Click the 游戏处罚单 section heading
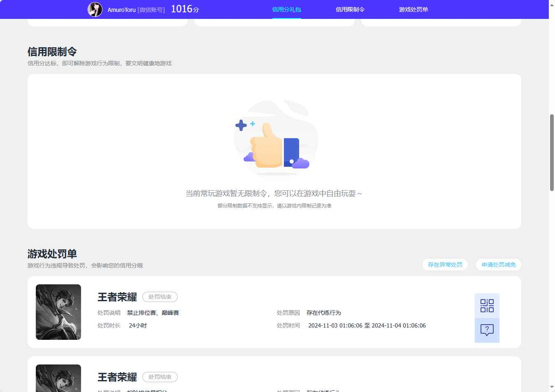This screenshot has height=392, width=555. click(52, 254)
